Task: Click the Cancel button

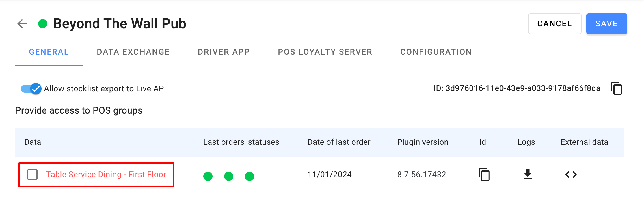Action: tap(554, 24)
